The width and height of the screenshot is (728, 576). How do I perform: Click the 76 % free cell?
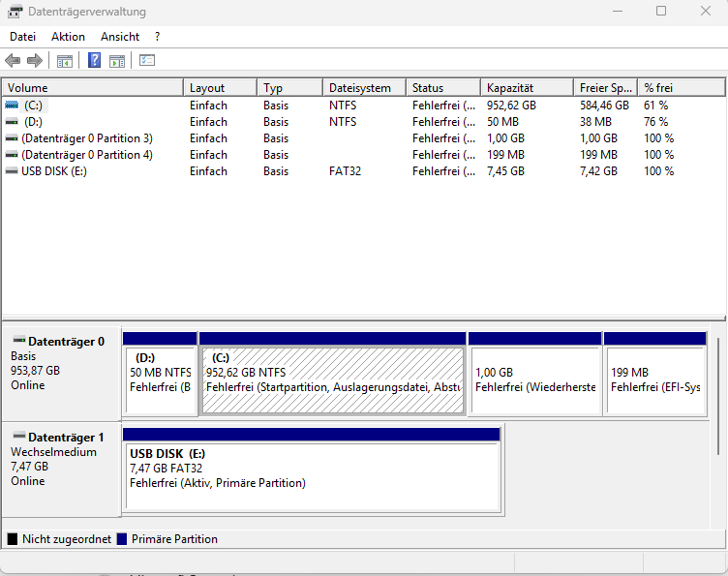[x=655, y=122]
